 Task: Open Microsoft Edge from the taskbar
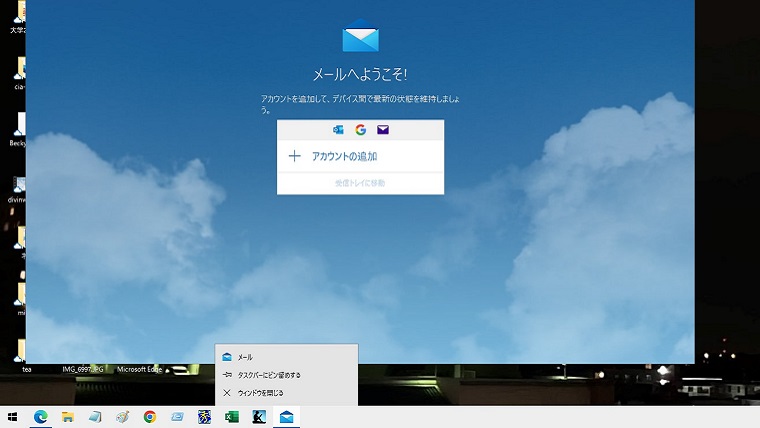41,417
